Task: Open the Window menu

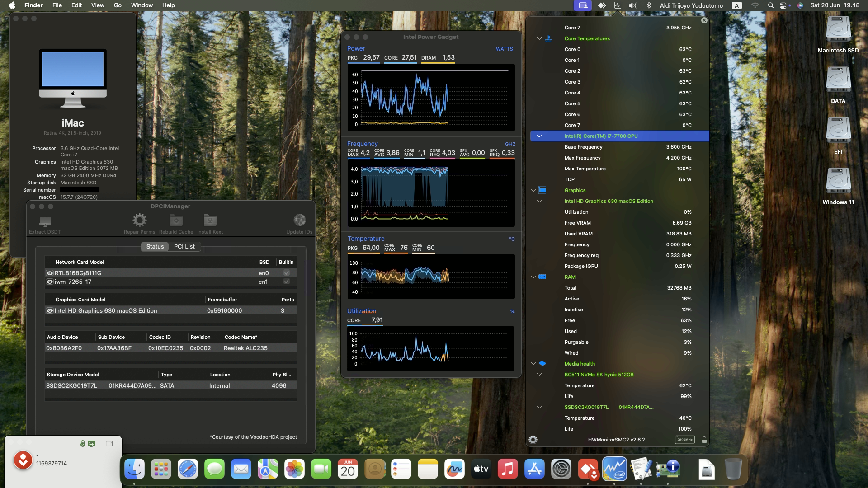Action: coord(142,5)
